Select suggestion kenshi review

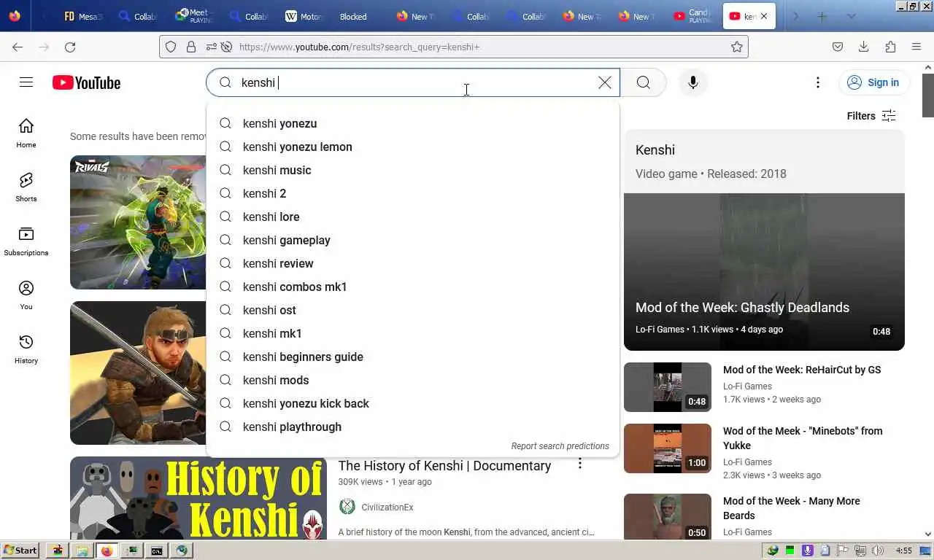413,263
